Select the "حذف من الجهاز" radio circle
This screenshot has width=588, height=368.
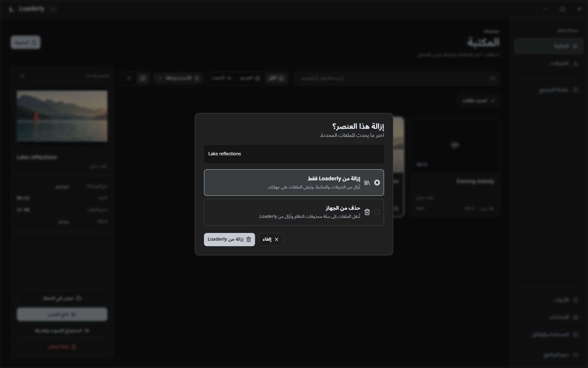pos(377,212)
